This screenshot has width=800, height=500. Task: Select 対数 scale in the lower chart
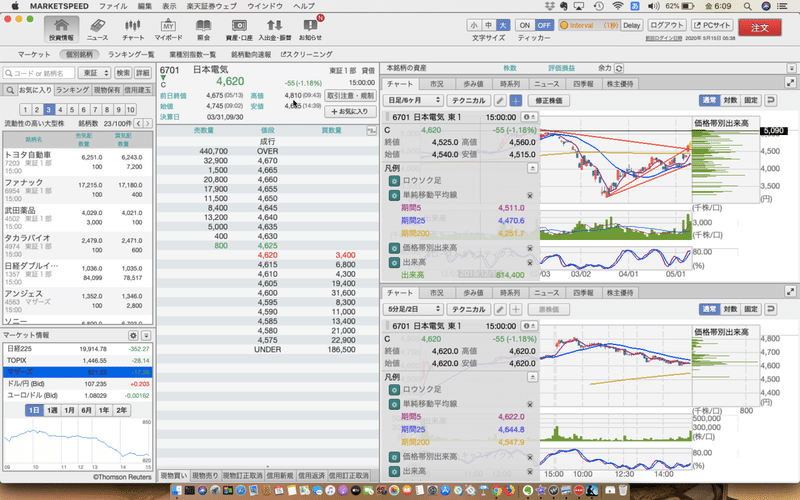click(x=730, y=309)
